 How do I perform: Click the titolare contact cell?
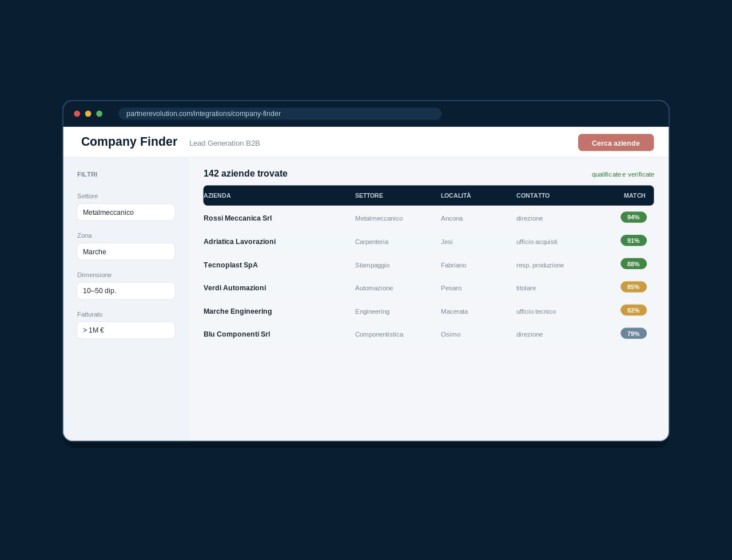point(526,288)
